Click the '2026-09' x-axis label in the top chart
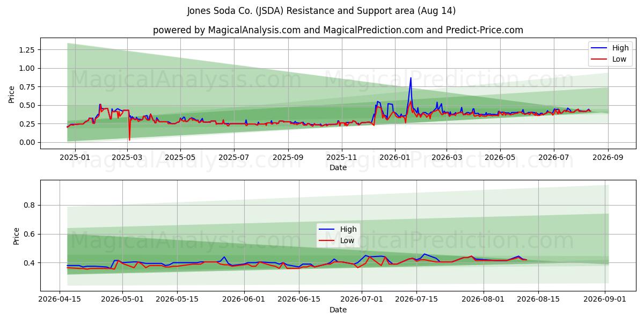 (609, 157)
